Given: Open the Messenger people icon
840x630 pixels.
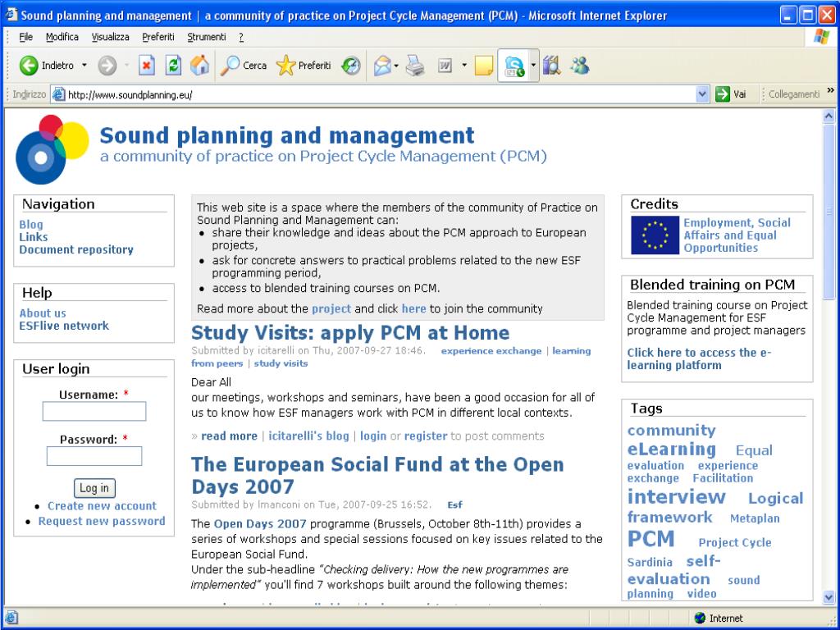Looking at the screenshot, I should (580, 66).
